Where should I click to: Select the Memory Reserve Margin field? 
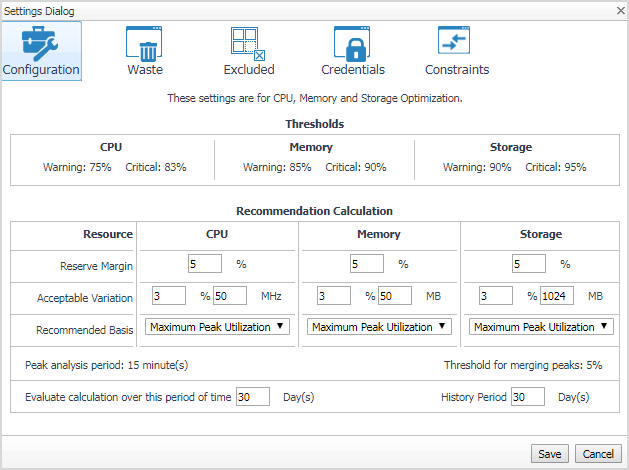coord(366,264)
